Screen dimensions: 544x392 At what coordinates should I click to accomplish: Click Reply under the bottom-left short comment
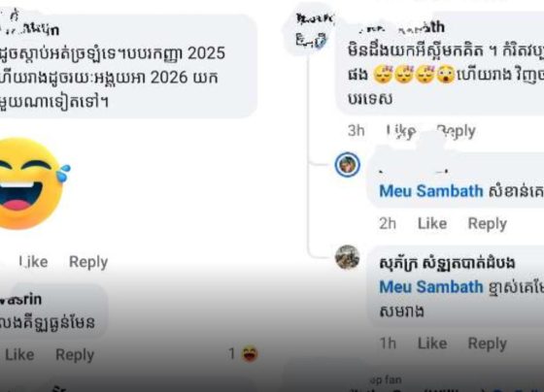click(75, 355)
